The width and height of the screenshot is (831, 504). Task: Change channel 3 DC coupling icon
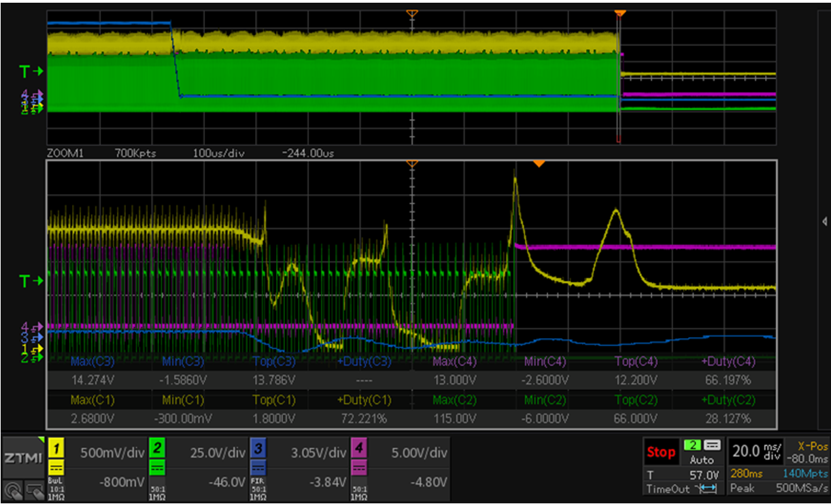click(258, 467)
